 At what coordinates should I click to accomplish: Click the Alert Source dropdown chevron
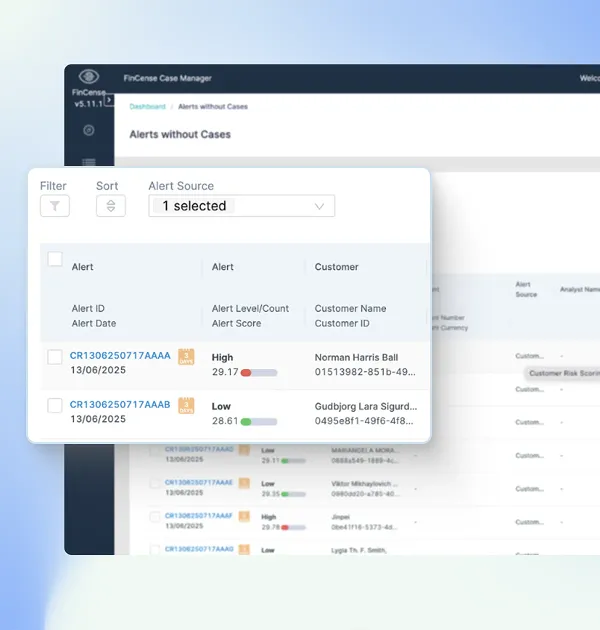pos(319,207)
